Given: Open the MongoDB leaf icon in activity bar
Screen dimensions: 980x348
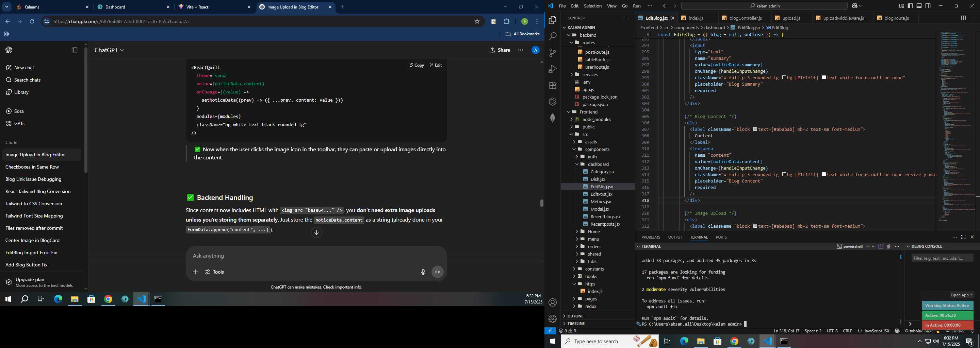Looking at the screenshot, I should point(552,118).
